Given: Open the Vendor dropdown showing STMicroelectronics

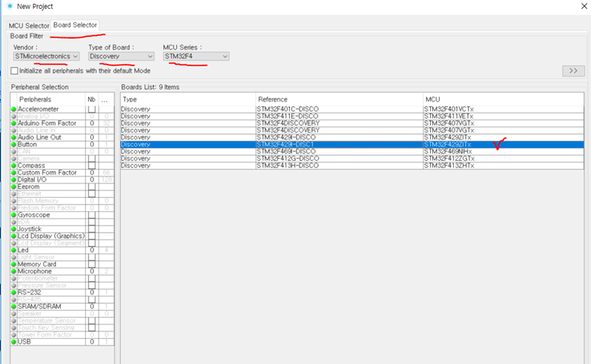Looking at the screenshot, I should coord(47,56).
